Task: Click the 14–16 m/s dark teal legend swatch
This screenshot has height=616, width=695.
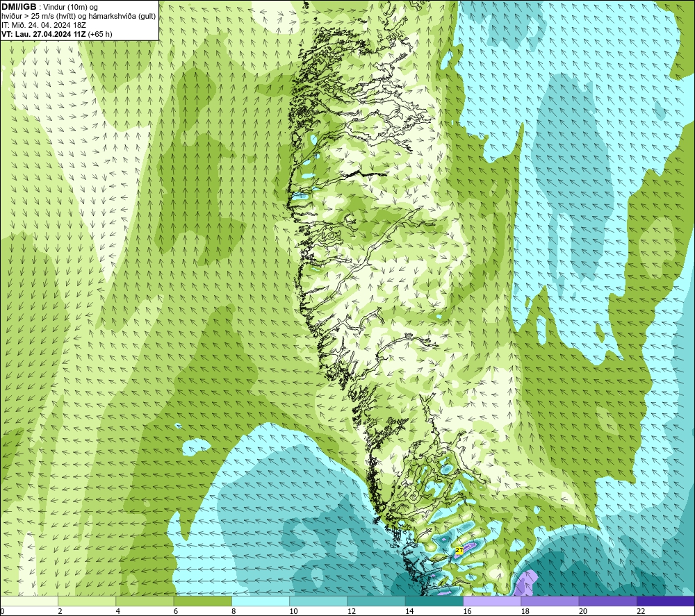Action: tap(434, 601)
